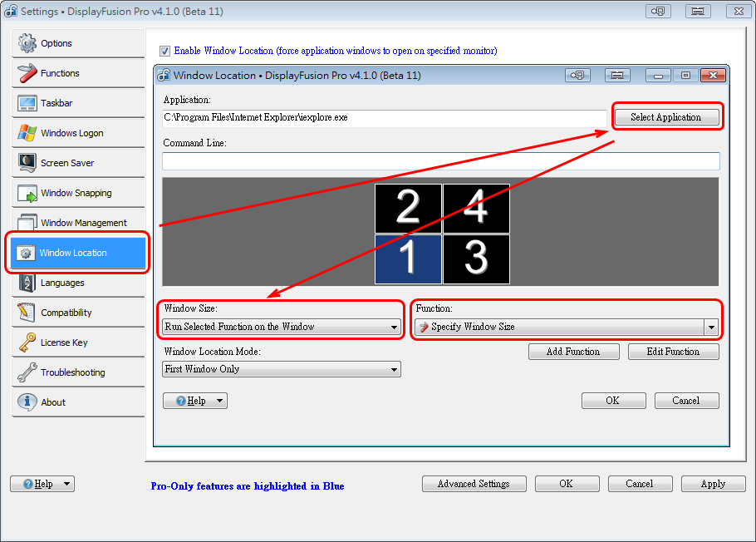Click into the Command Line field
756x542 pixels.
pos(440,161)
